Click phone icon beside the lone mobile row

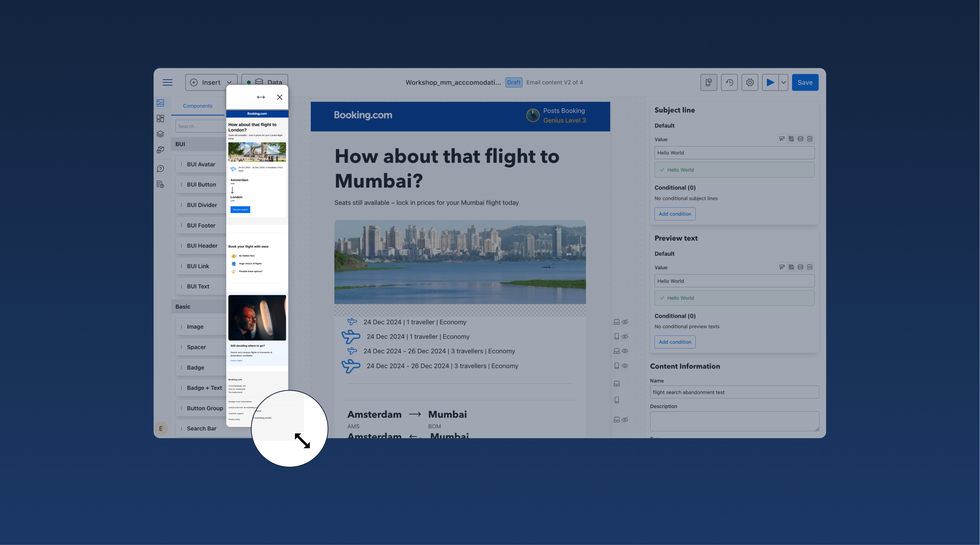pos(617,400)
